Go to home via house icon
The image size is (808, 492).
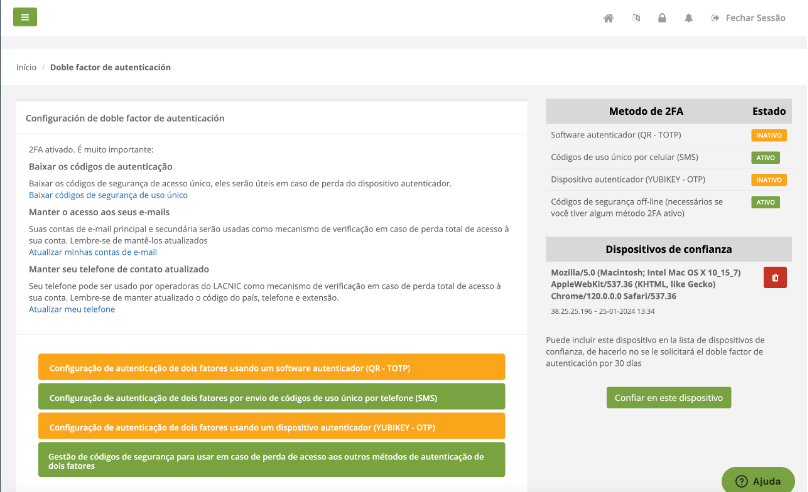pos(608,18)
